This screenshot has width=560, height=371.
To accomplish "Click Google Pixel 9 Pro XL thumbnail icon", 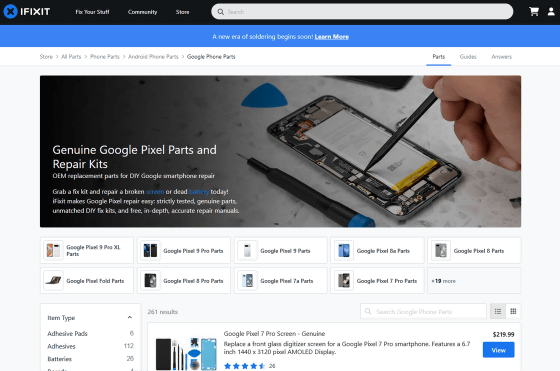I will (53, 250).
